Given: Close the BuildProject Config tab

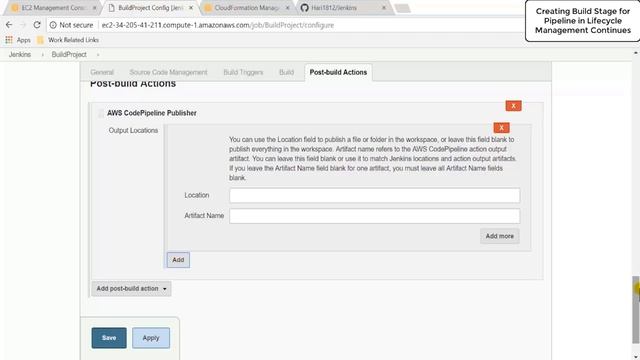Looking at the screenshot, I should (x=191, y=8).
